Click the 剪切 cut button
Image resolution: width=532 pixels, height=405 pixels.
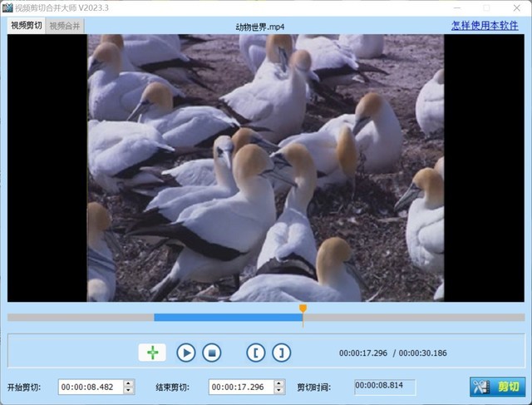point(497,387)
